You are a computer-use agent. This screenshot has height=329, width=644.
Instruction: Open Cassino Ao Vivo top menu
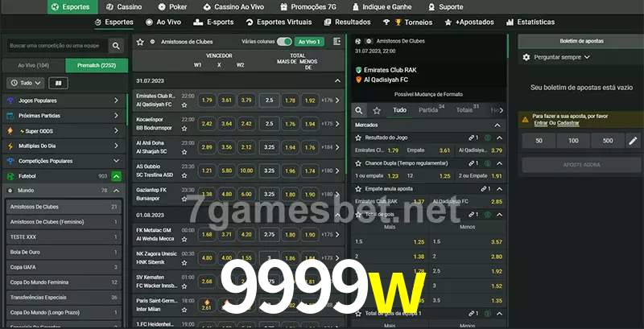click(233, 7)
